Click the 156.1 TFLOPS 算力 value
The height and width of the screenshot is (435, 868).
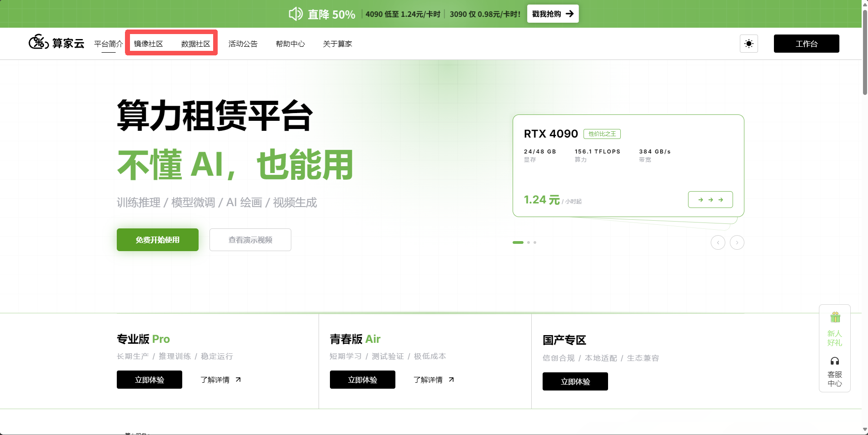tap(598, 152)
